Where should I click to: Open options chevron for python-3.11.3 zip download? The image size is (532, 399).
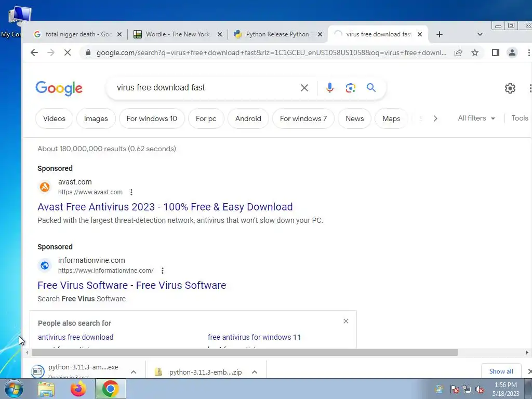pyautogui.click(x=255, y=372)
